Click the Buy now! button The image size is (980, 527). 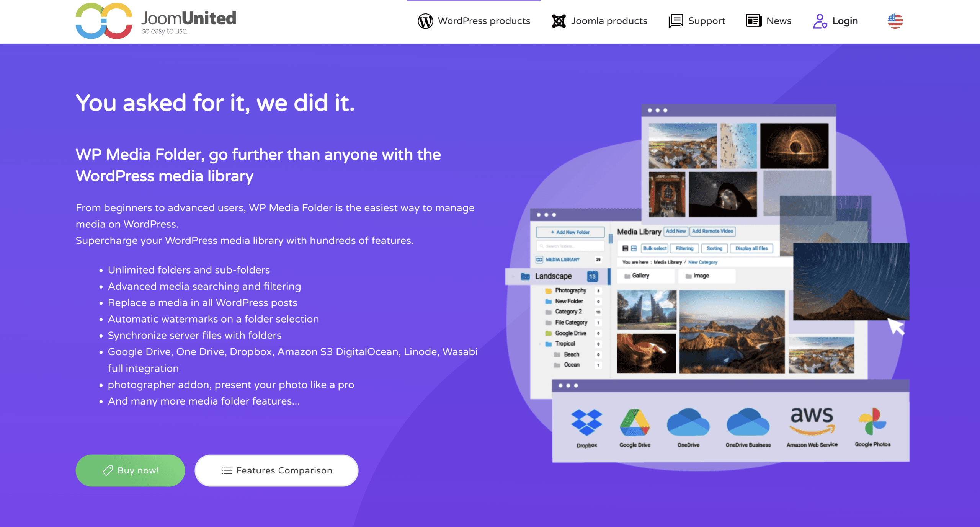130,470
